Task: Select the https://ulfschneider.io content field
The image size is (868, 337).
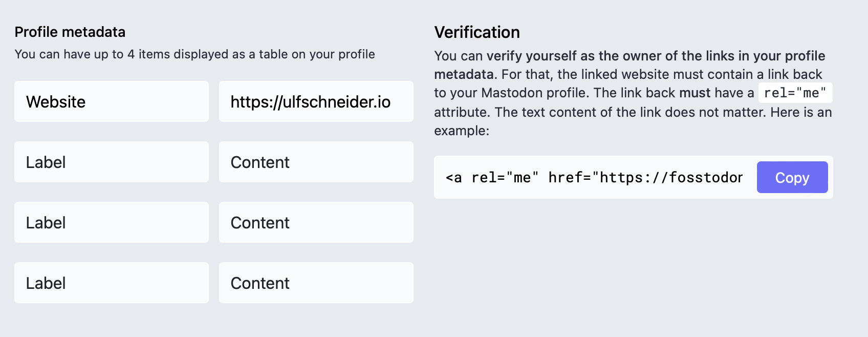Action: [316, 101]
